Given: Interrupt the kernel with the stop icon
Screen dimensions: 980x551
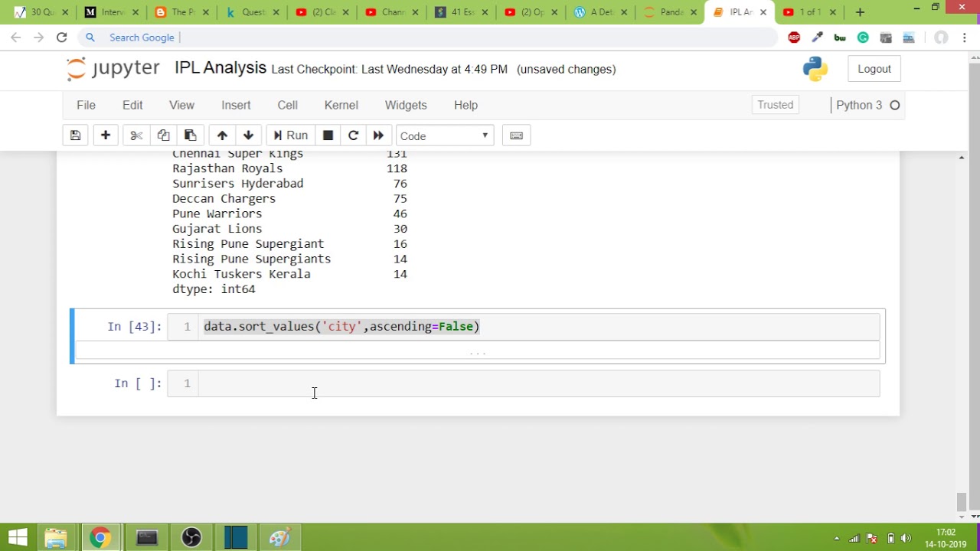Looking at the screenshot, I should pos(328,135).
